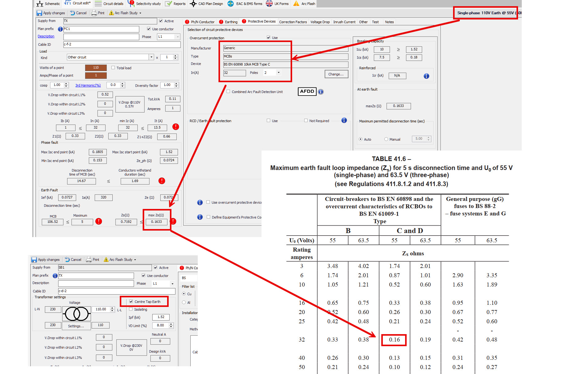Switch to Voltage Drop tab
The height and width of the screenshot is (374, 588).
coord(320,22)
